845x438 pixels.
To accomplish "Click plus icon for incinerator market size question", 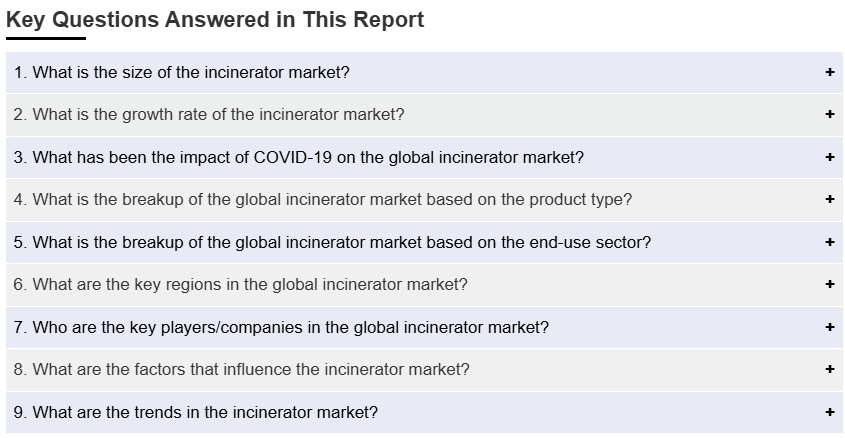I will [829, 72].
